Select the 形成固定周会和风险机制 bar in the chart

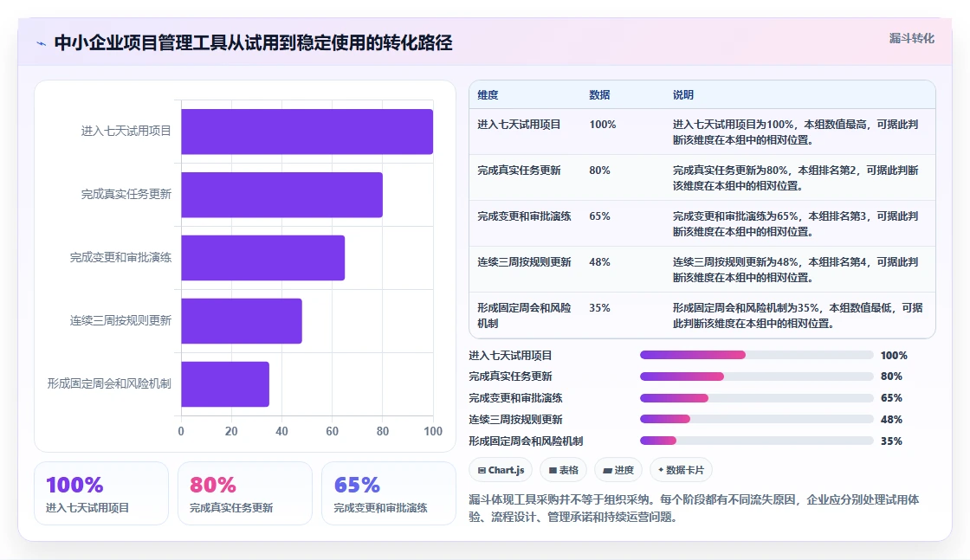coord(225,383)
